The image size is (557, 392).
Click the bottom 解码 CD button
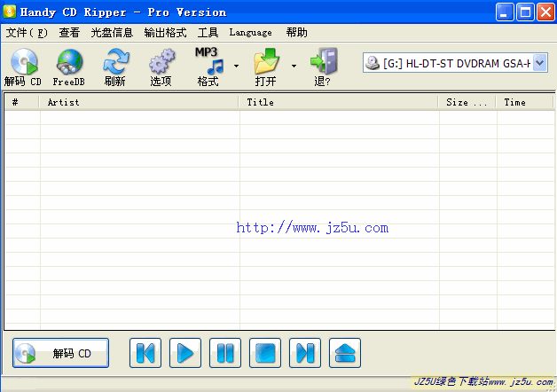[x=60, y=353]
